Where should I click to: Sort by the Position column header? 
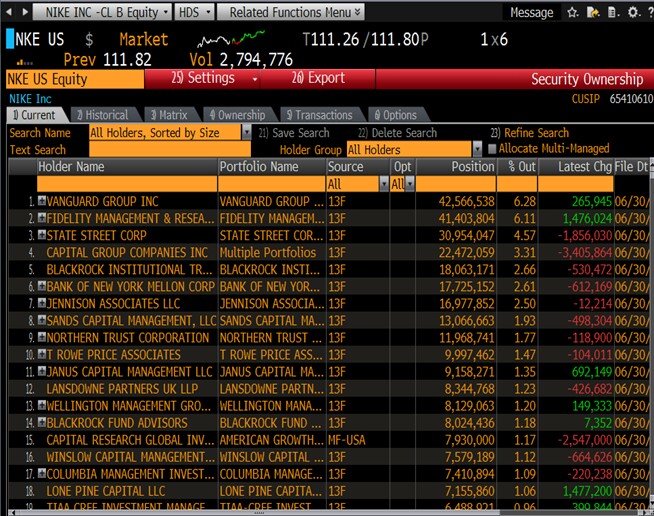[456, 167]
